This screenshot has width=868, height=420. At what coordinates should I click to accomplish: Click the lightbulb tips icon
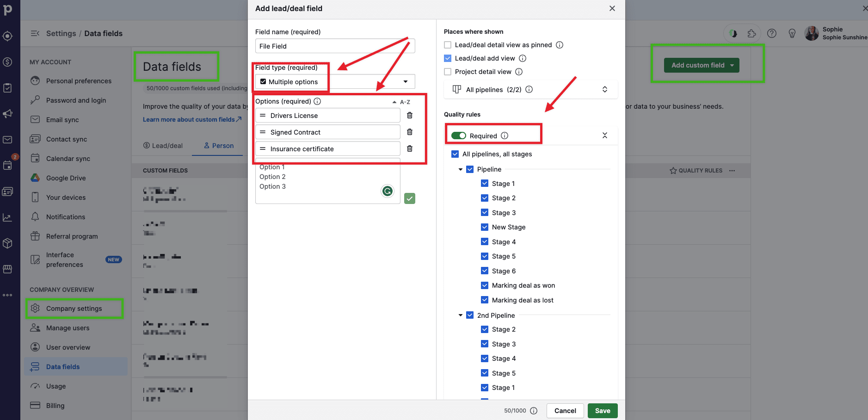tap(792, 33)
